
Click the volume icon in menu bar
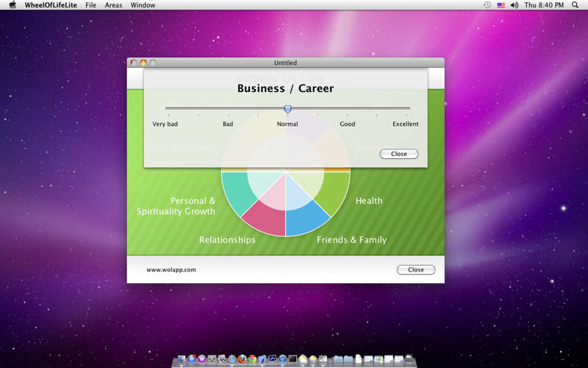click(514, 5)
